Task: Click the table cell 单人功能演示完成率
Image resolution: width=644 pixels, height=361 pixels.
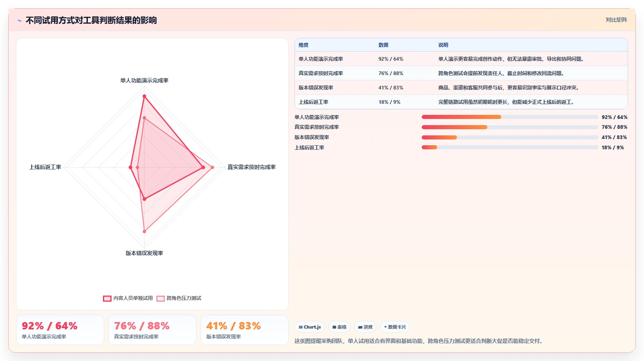Action: 321,59
